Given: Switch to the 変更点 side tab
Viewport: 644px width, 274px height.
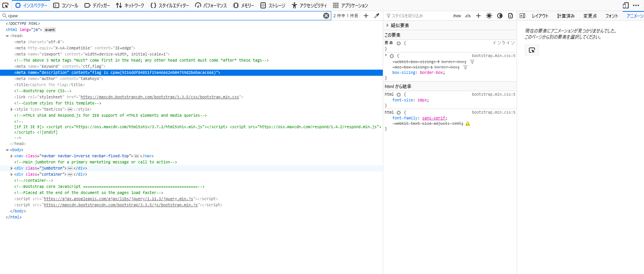Looking at the screenshot, I should pos(590,16).
